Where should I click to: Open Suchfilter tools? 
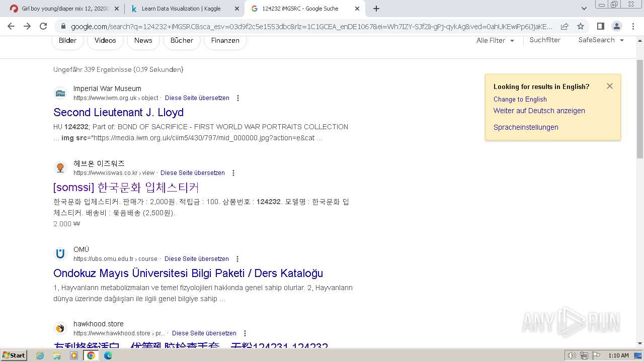tap(544, 40)
